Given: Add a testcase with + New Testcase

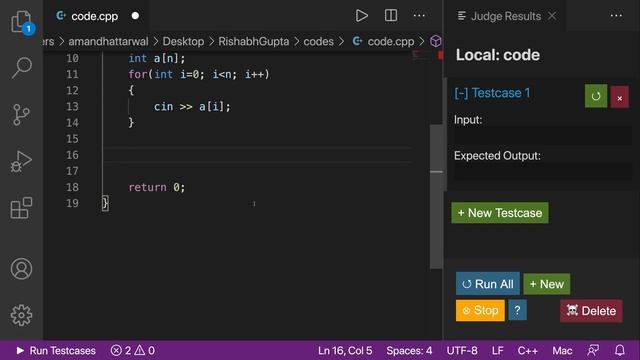Looking at the screenshot, I should tap(500, 213).
